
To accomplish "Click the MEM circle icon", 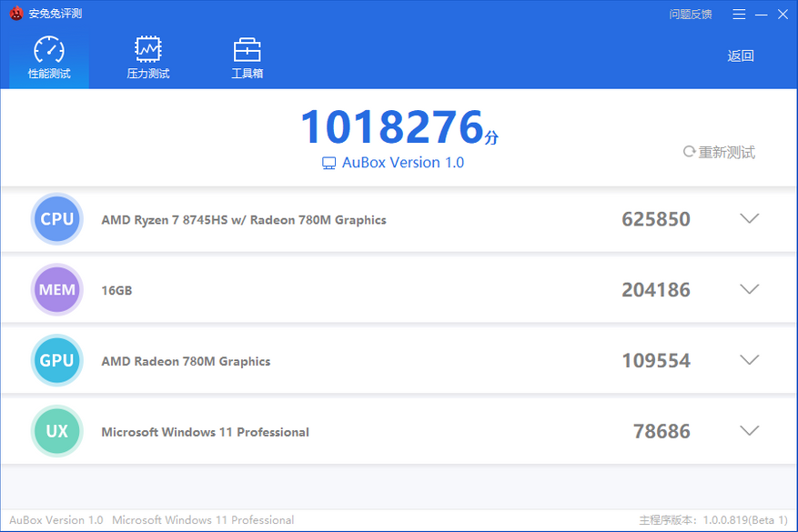I will pyautogui.click(x=57, y=289).
